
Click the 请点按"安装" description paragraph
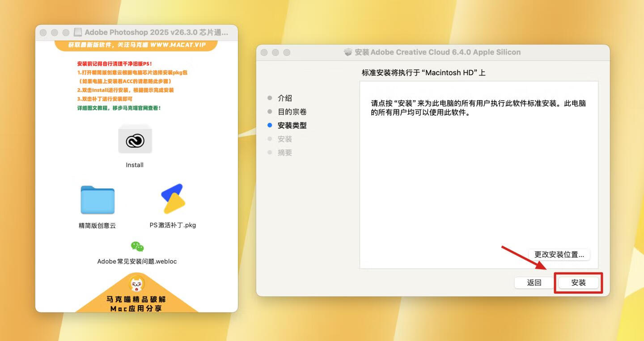click(x=479, y=108)
